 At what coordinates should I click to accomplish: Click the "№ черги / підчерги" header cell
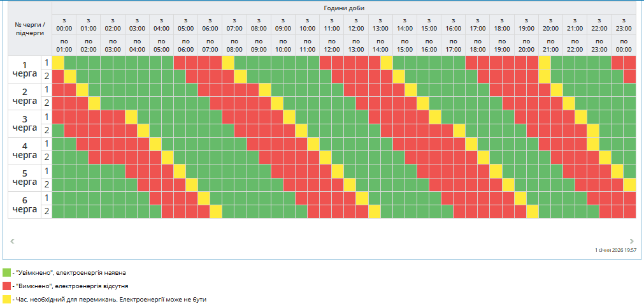(x=30, y=28)
